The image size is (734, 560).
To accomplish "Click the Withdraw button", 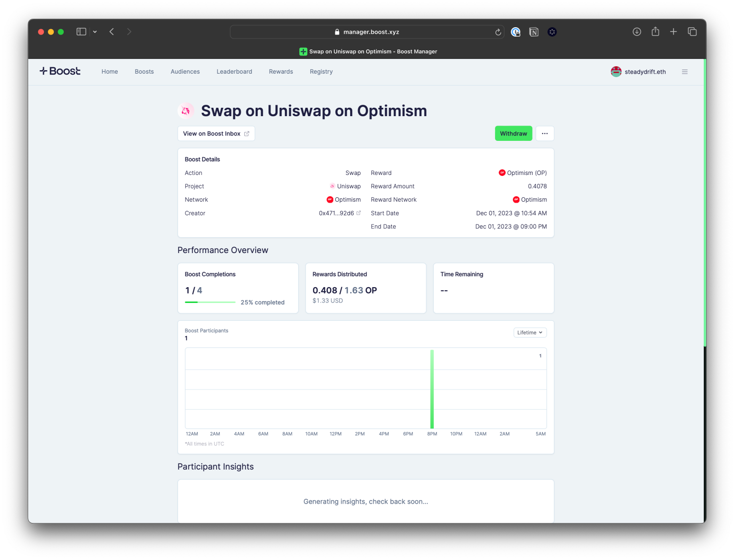I will (513, 133).
